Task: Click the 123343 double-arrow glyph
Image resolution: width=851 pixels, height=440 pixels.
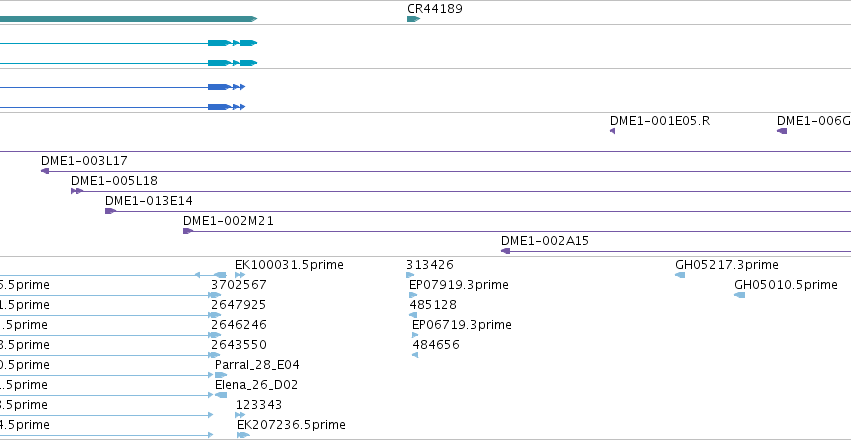Action: click(x=240, y=415)
